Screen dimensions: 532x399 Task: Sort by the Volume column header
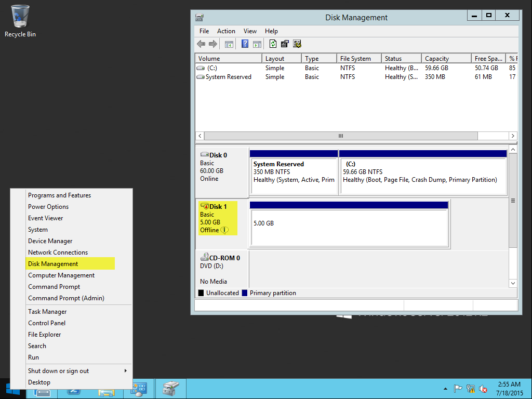(229, 59)
